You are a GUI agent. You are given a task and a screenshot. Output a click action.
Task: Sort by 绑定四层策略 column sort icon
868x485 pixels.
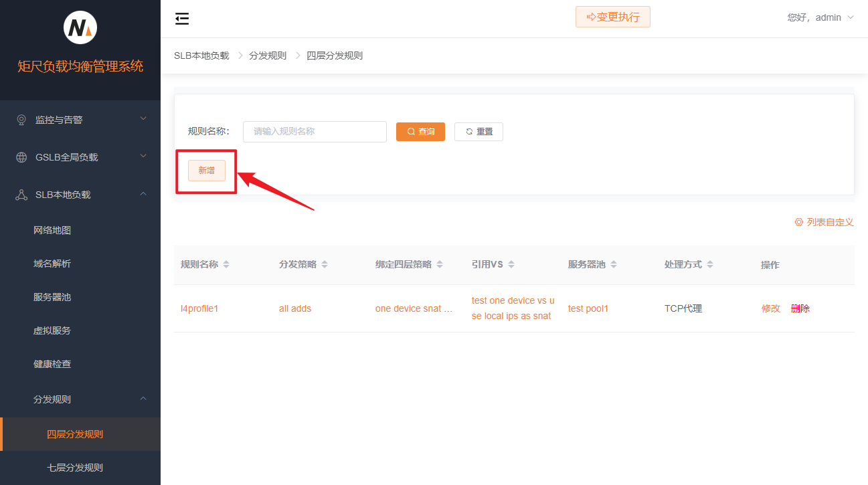point(440,265)
